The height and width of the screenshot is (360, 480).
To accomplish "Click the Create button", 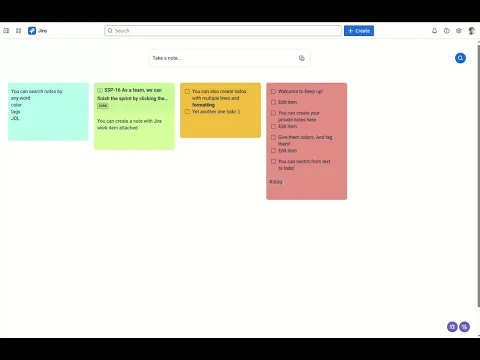I will [359, 31].
